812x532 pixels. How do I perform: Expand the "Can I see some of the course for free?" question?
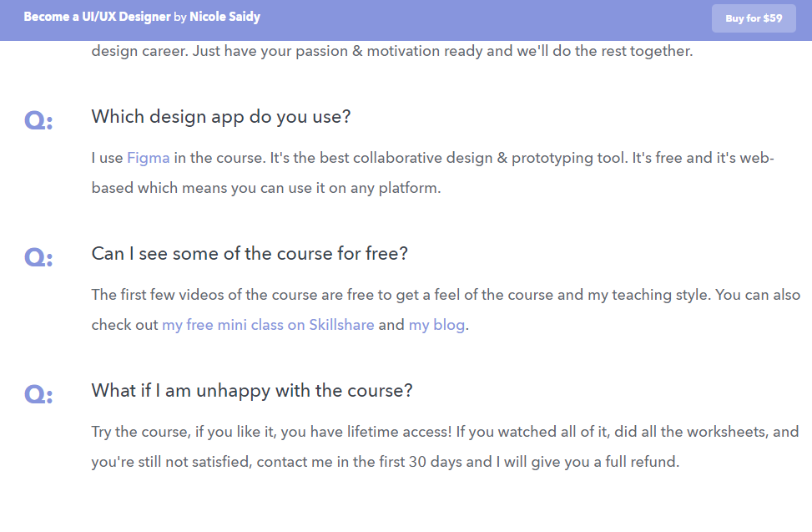point(249,253)
